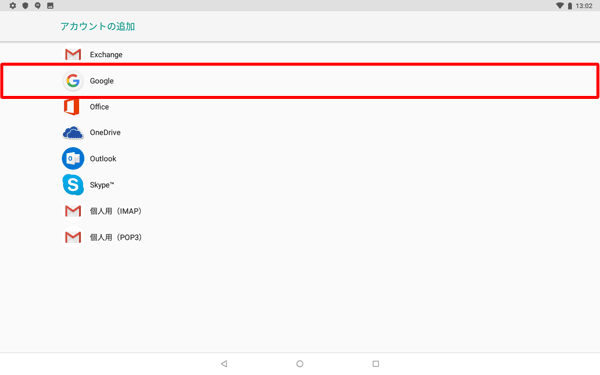Tap the Outlook icon
The image size is (600, 375).
73,158
